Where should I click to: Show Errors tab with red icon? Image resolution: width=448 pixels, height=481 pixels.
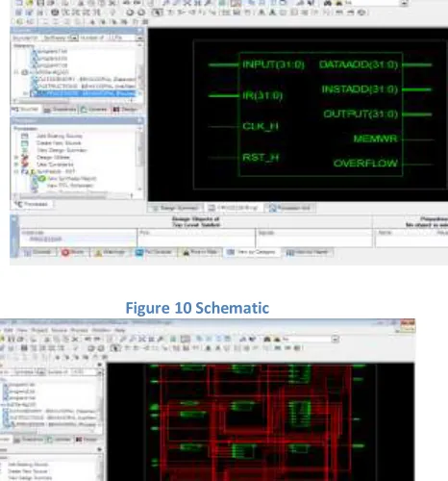[73, 252]
